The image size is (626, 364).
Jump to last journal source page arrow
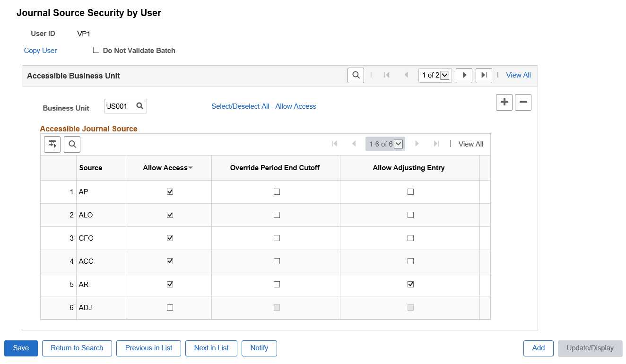tap(436, 144)
